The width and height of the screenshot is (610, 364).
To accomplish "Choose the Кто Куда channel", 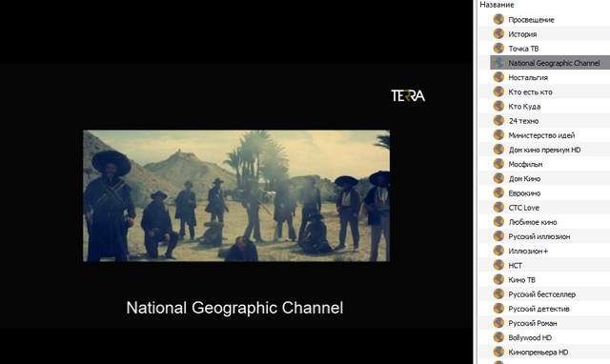I will coord(524,107).
